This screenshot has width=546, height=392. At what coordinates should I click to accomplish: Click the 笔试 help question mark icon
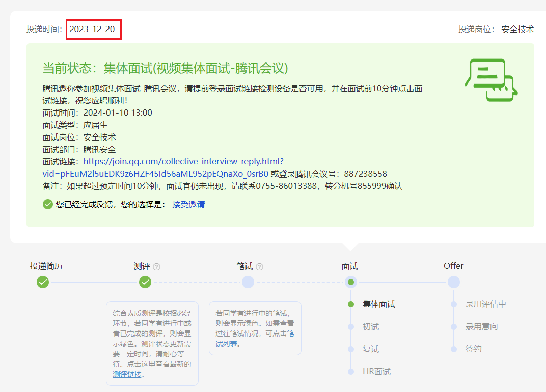click(259, 267)
